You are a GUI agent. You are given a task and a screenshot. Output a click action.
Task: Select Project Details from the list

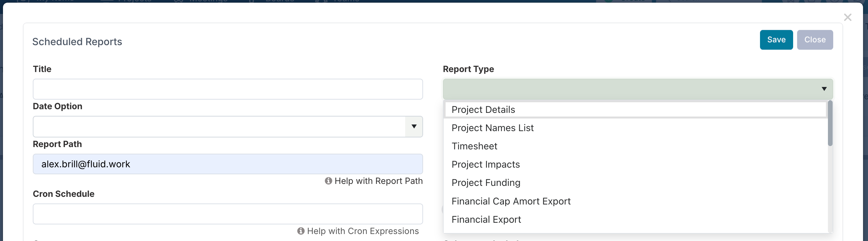coord(483,110)
